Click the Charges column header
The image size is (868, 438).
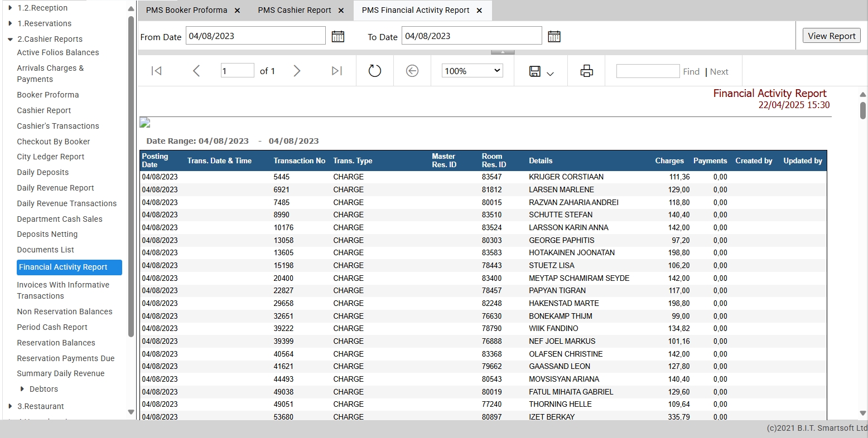[x=669, y=160]
